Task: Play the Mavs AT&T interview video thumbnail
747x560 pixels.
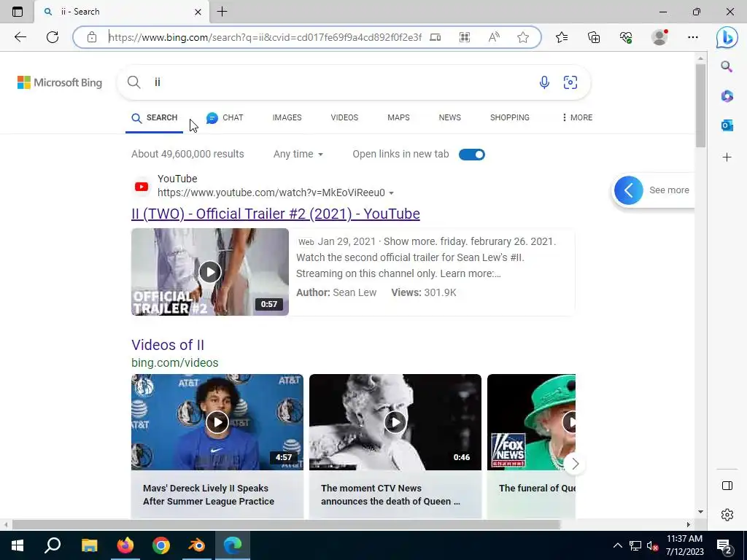Action: click(x=217, y=422)
